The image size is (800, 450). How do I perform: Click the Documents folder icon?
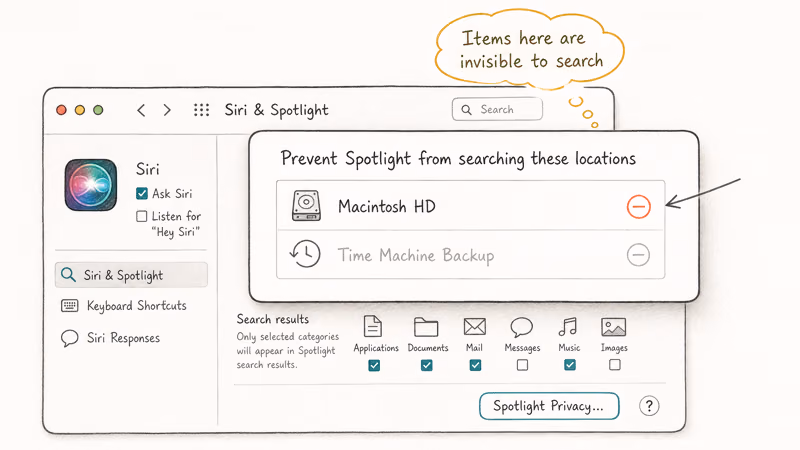click(426, 327)
